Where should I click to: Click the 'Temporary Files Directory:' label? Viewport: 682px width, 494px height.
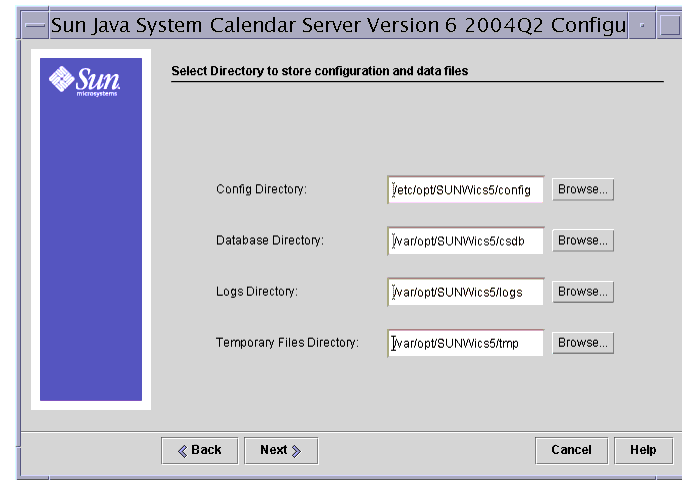click(x=288, y=343)
